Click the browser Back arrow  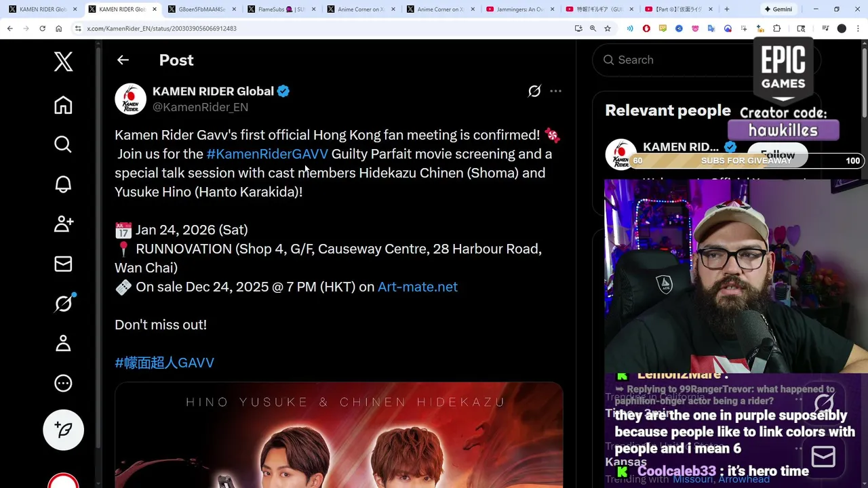(9, 28)
